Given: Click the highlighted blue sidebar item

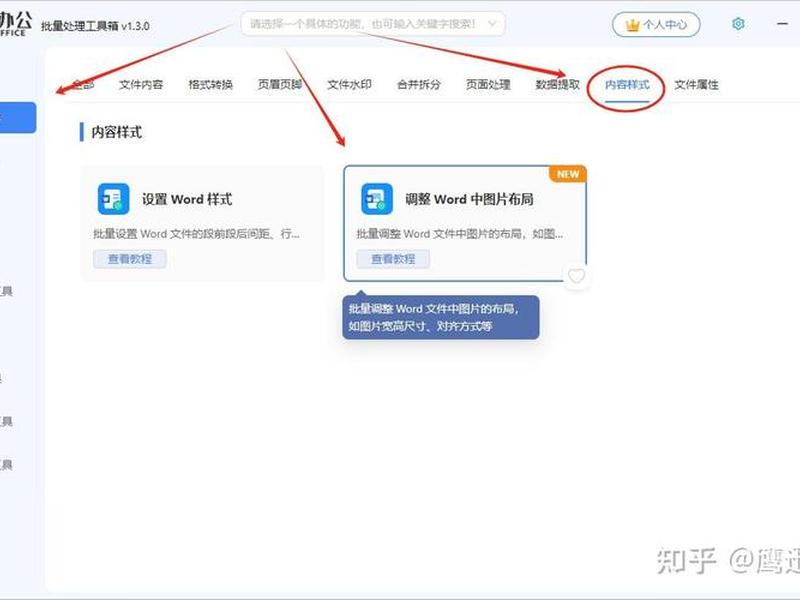Looking at the screenshot, I should [17, 117].
